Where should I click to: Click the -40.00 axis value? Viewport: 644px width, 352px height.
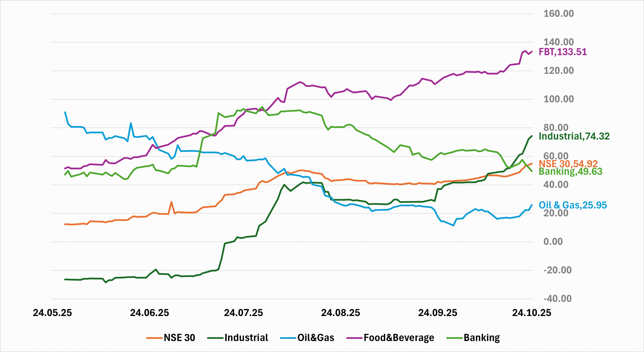[557, 299]
